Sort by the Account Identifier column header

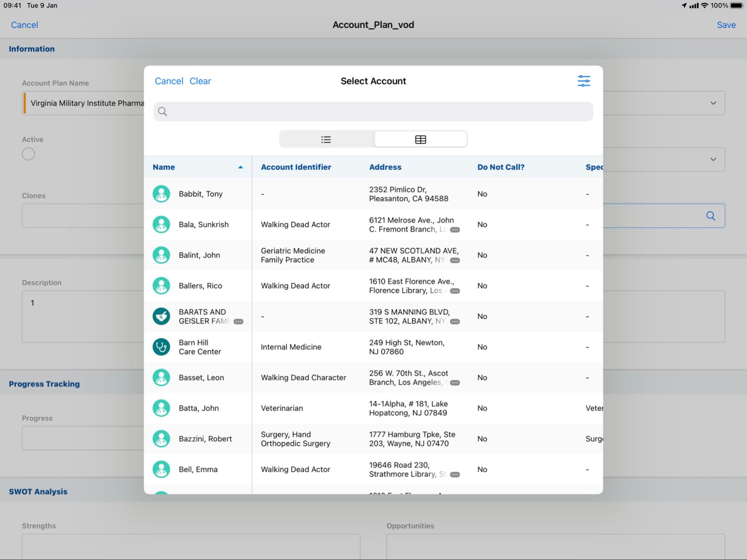tap(296, 167)
